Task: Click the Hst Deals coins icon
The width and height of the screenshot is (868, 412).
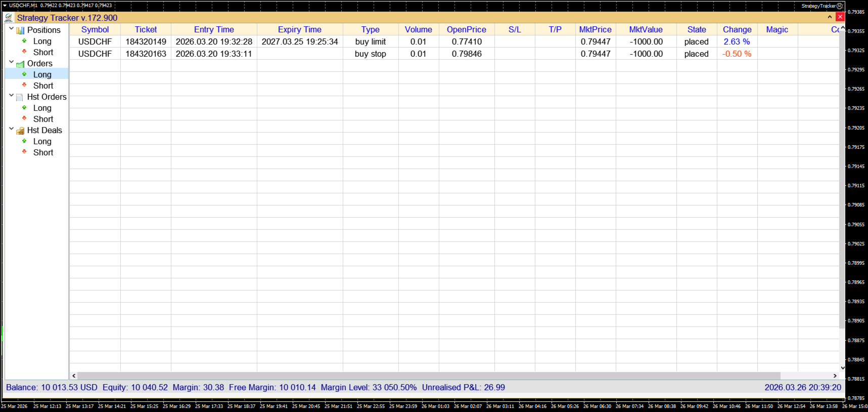Action: click(x=20, y=131)
